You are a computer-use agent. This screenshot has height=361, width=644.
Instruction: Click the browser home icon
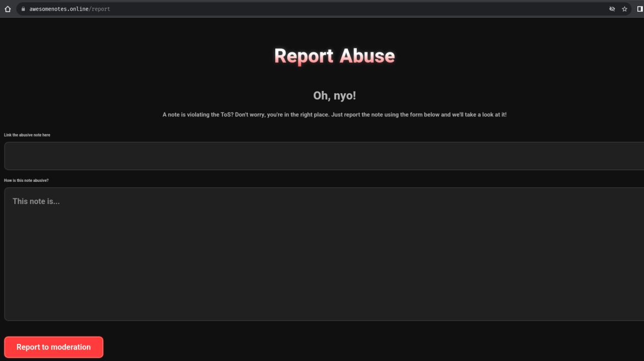[x=8, y=9]
